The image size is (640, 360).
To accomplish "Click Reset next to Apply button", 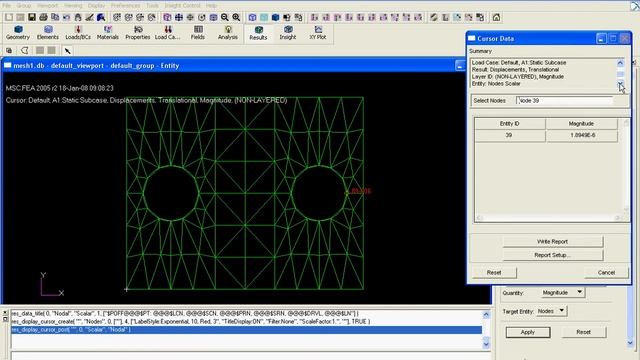I will tap(584, 332).
